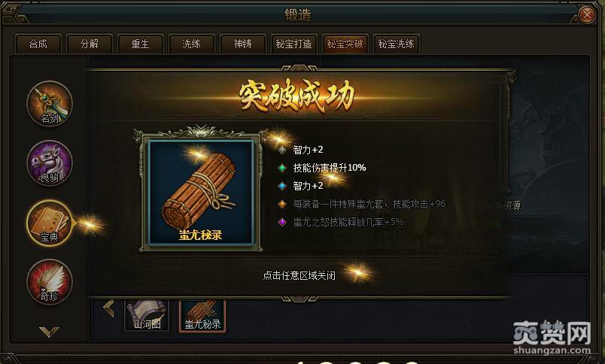Open the 宝典 book category icon
The height and width of the screenshot is (364, 605).
tap(50, 223)
